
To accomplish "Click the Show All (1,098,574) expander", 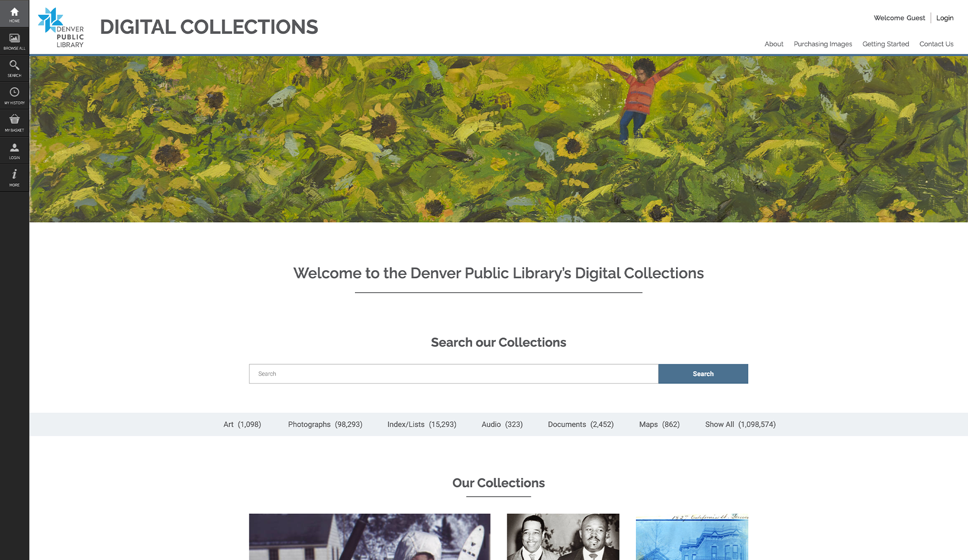I will (741, 424).
